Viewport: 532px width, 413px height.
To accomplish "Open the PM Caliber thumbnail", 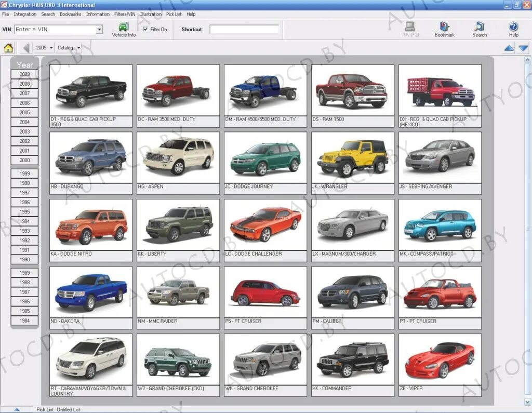I will [x=353, y=292].
